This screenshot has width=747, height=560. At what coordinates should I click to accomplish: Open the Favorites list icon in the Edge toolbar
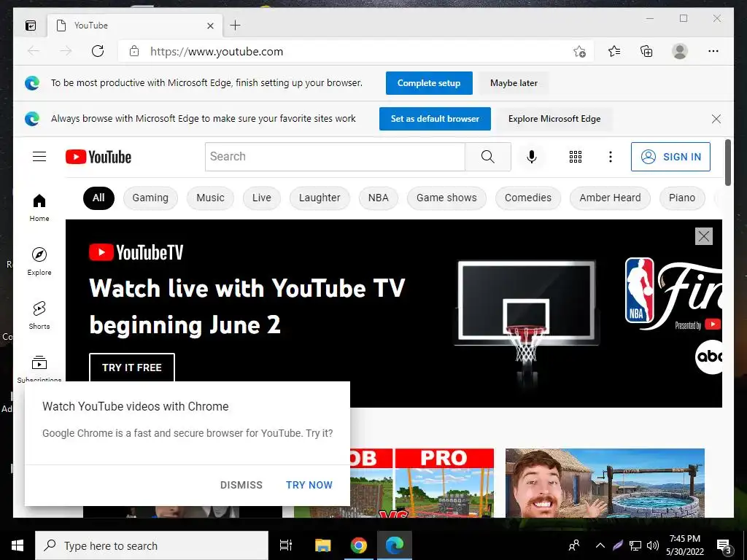(x=614, y=51)
